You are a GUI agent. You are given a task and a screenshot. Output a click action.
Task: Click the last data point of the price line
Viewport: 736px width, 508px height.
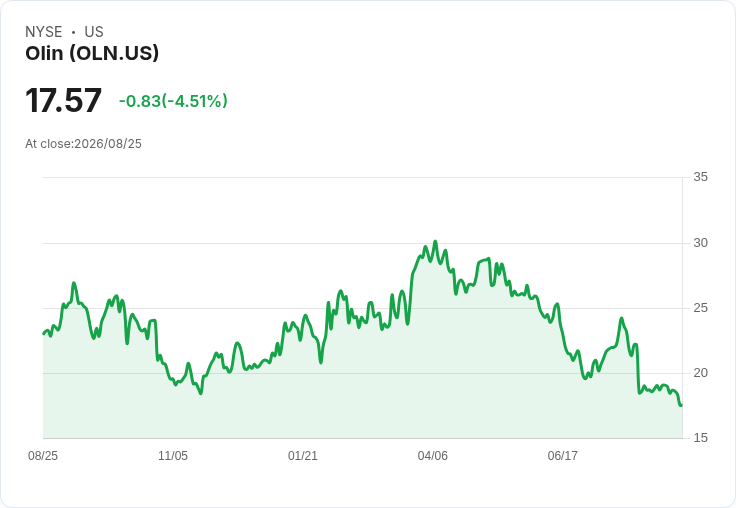point(681,405)
